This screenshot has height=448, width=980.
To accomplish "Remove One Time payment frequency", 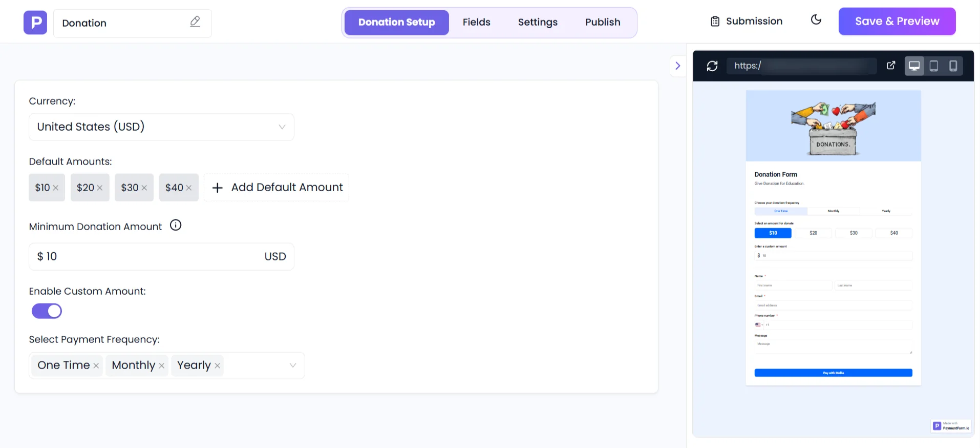I will click(x=96, y=365).
